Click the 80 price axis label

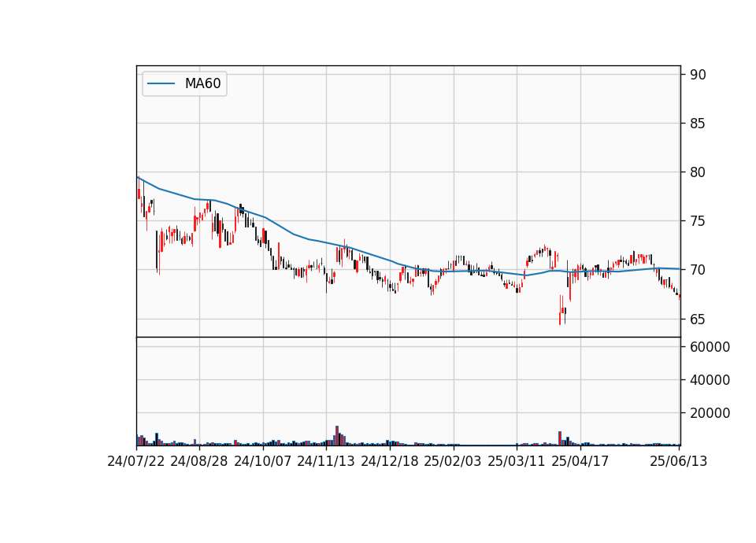[698, 172]
